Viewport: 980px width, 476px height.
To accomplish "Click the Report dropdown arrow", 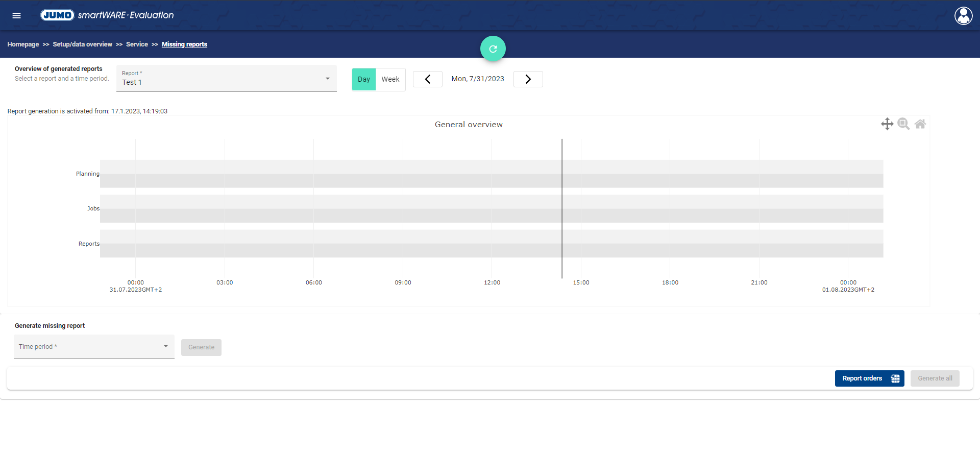I will [x=328, y=79].
